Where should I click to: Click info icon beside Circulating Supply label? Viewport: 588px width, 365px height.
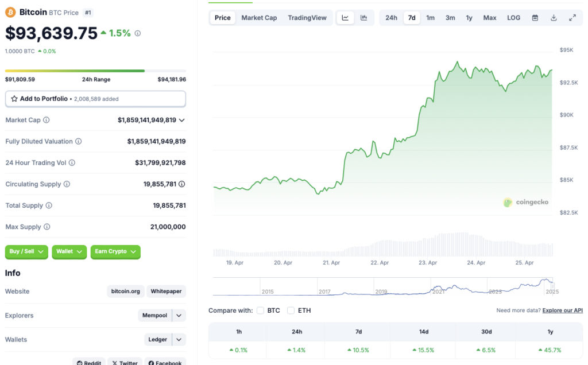(67, 184)
